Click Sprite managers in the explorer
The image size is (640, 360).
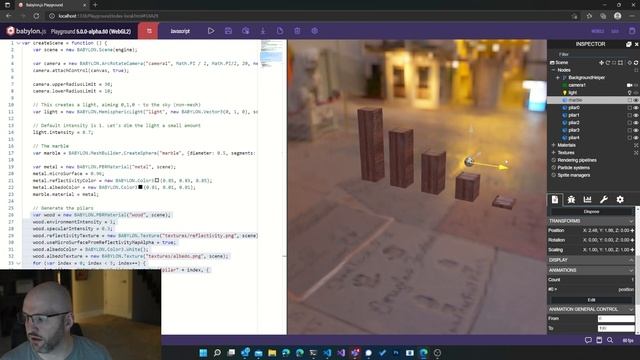click(573, 175)
